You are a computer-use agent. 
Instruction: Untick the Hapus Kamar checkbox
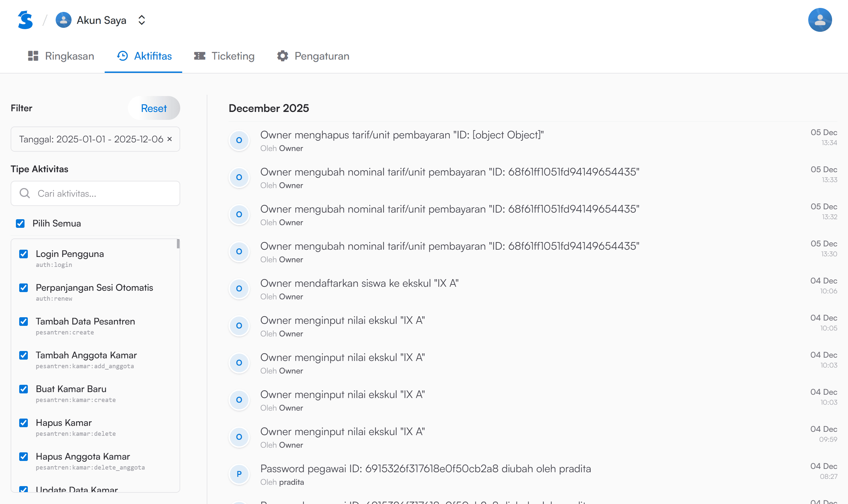(x=24, y=423)
